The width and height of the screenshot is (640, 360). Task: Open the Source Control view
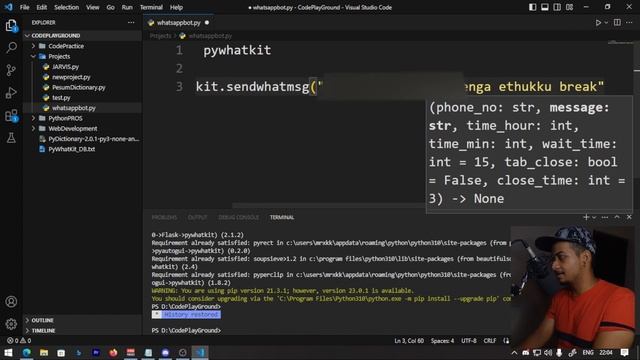pos(11,70)
